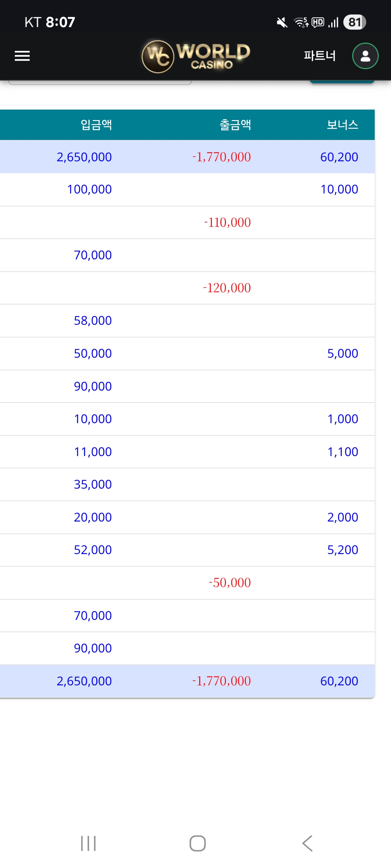Click the teal button below 파트너

(342, 82)
